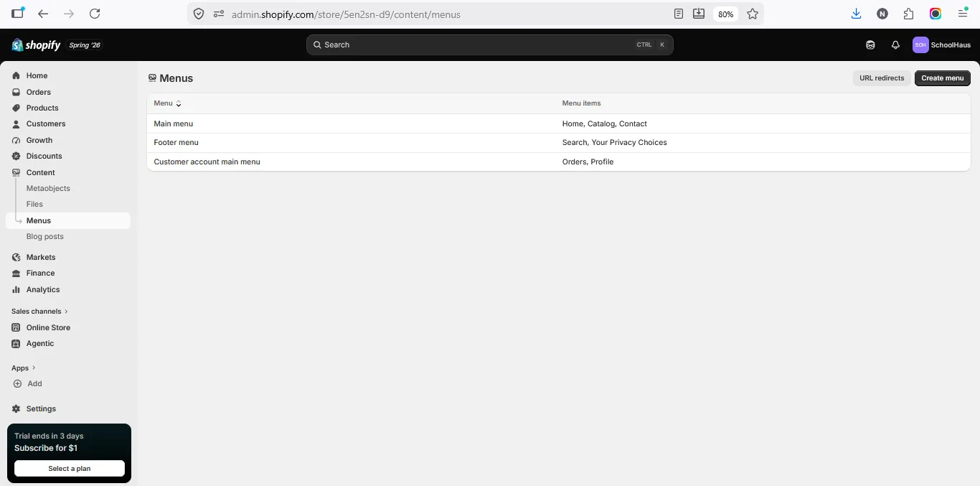Click the Customers person icon
The image size is (980, 486).
[17, 123]
